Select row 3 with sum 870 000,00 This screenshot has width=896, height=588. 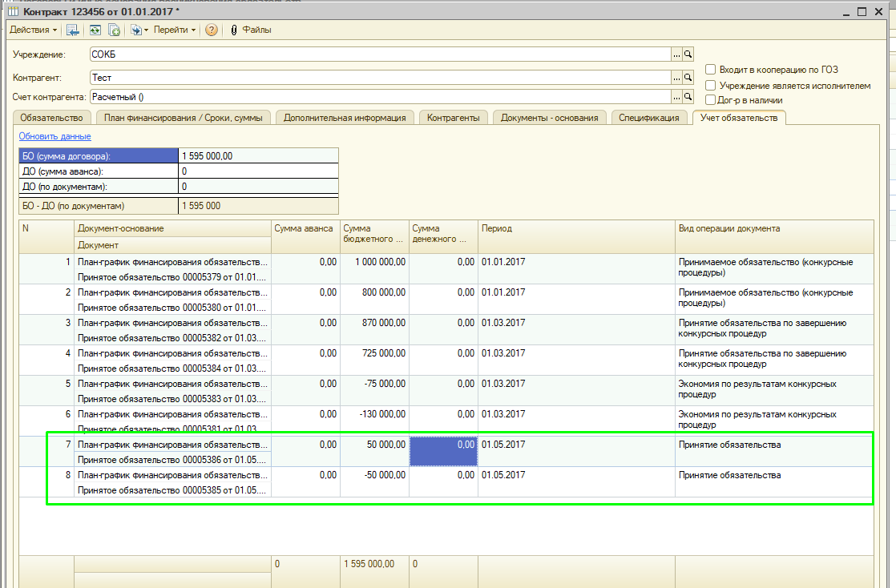click(x=373, y=323)
